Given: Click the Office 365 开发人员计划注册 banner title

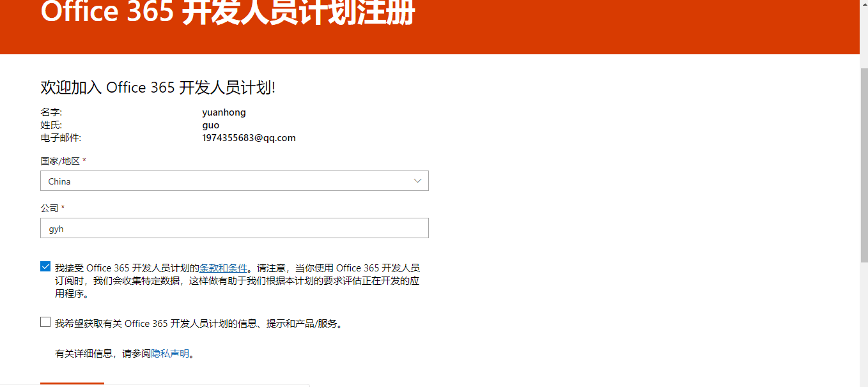Looking at the screenshot, I should tap(228, 11).
